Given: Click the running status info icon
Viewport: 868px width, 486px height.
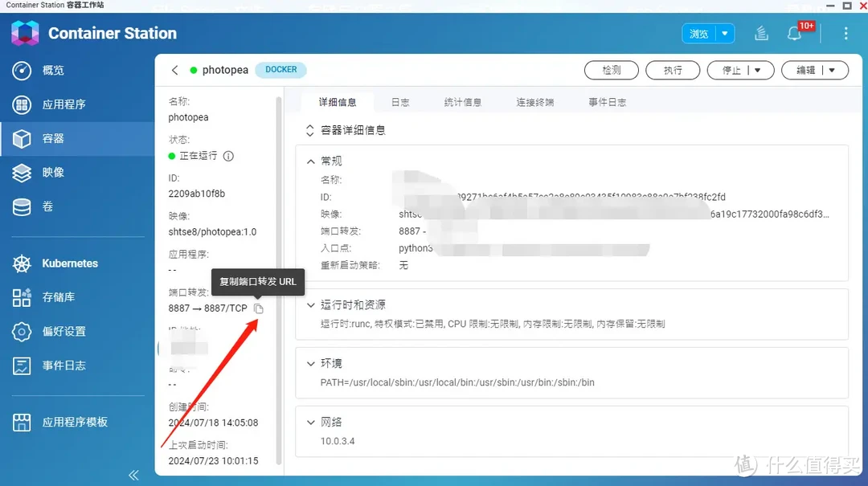Looking at the screenshot, I should (228, 156).
